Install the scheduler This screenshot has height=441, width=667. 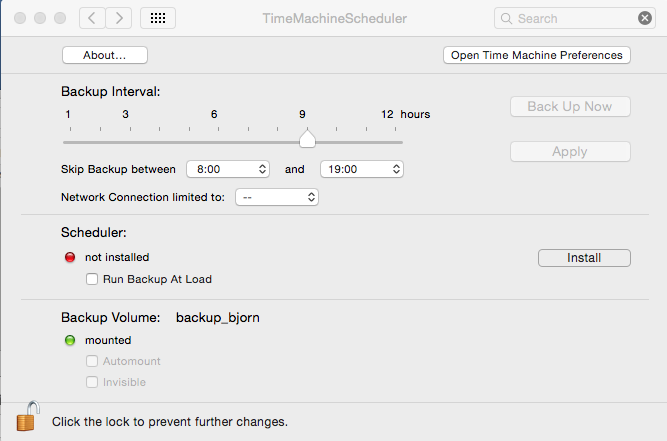point(584,258)
